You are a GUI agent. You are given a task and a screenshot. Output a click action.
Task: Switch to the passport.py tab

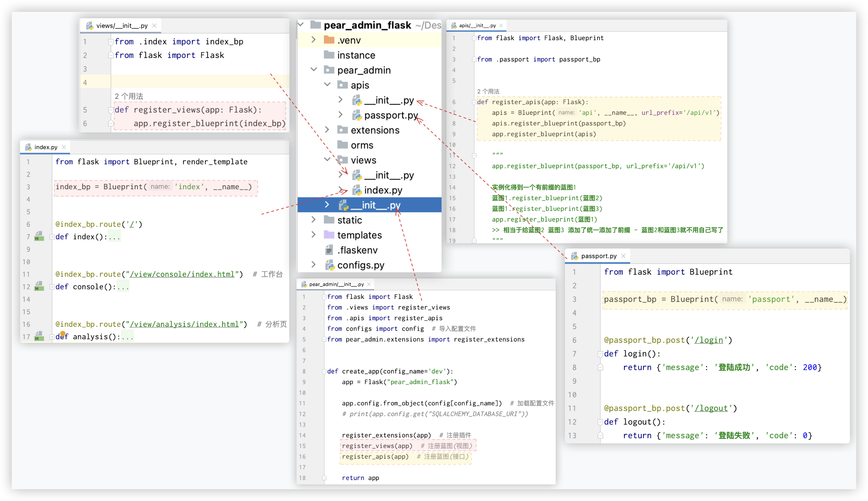click(598, 256)
